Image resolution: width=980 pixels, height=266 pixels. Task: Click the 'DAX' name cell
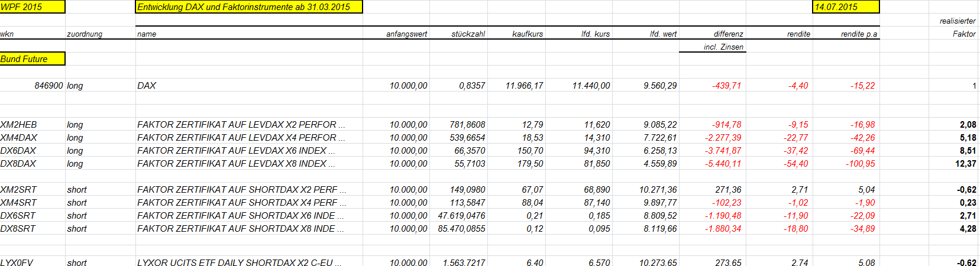pos(147,86)
